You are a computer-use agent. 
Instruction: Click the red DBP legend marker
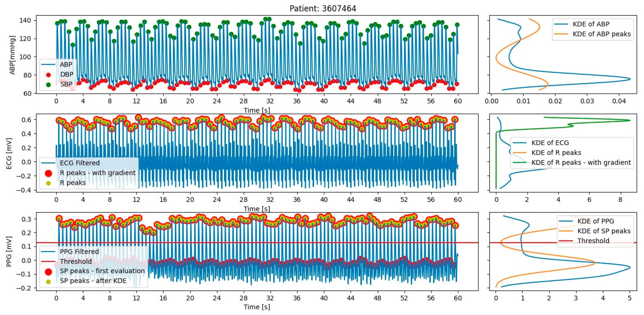point(48,75)
